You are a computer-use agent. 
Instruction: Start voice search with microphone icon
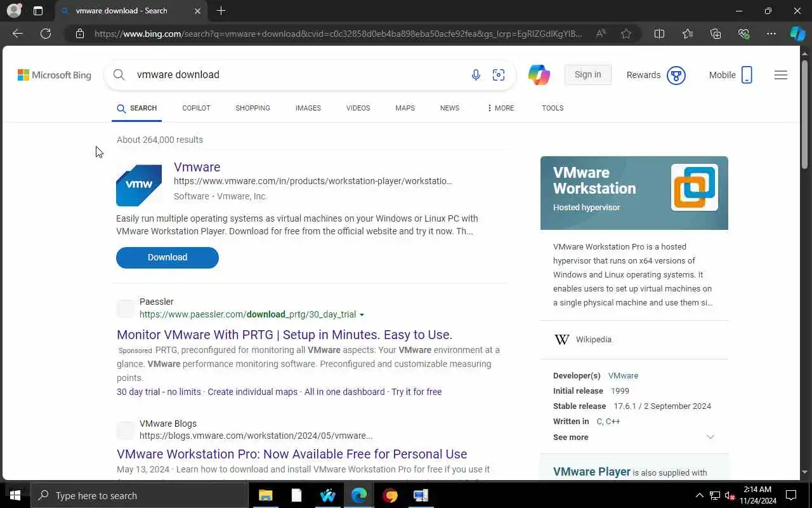click(x=476, y=75)
